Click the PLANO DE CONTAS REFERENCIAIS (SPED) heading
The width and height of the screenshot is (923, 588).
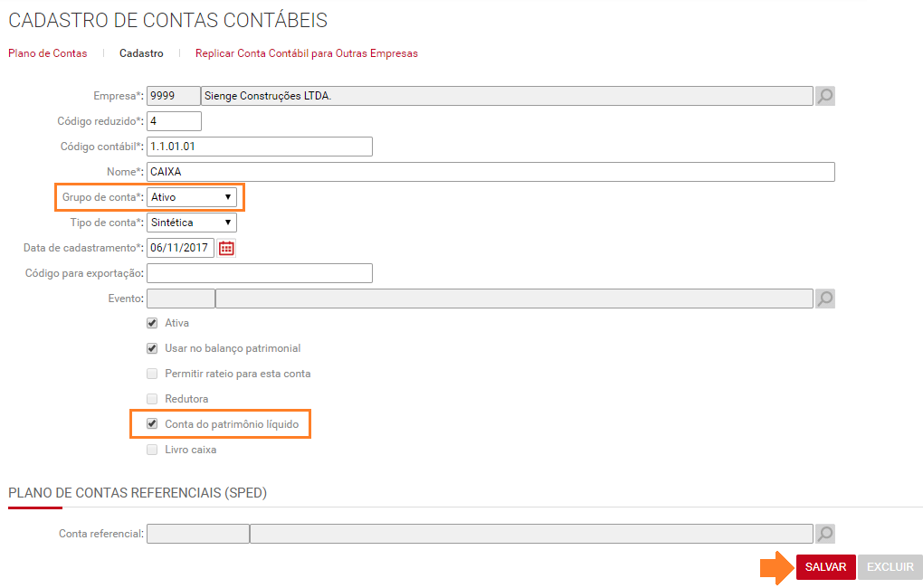pos(138,493)
